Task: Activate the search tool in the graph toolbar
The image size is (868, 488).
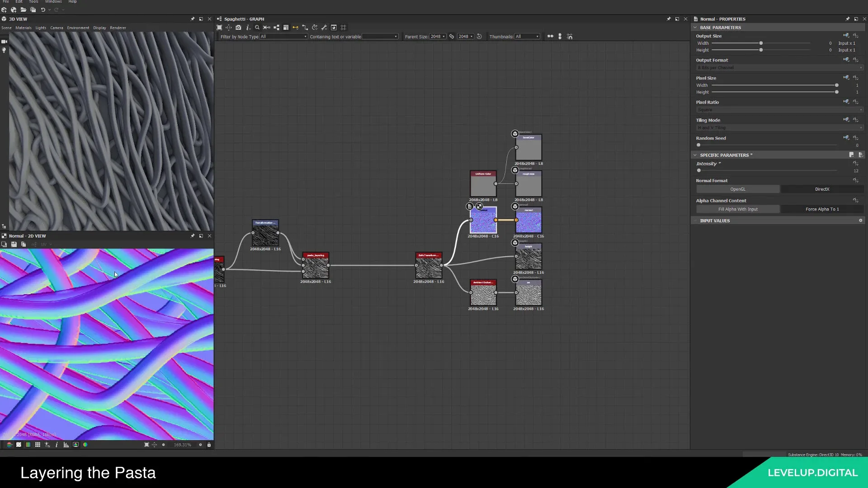Action: [x=257, y=28]
